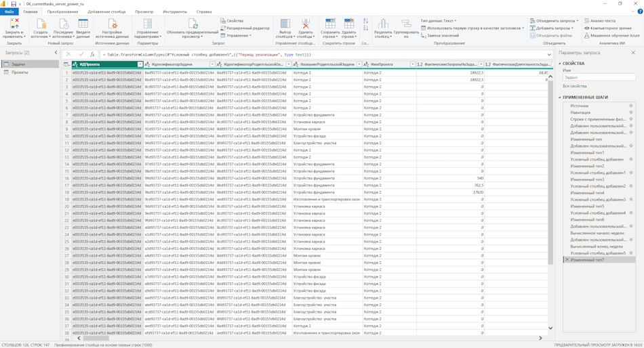644x348 pixels.
Task: Click the save icon in title bar
Action: 14,3
